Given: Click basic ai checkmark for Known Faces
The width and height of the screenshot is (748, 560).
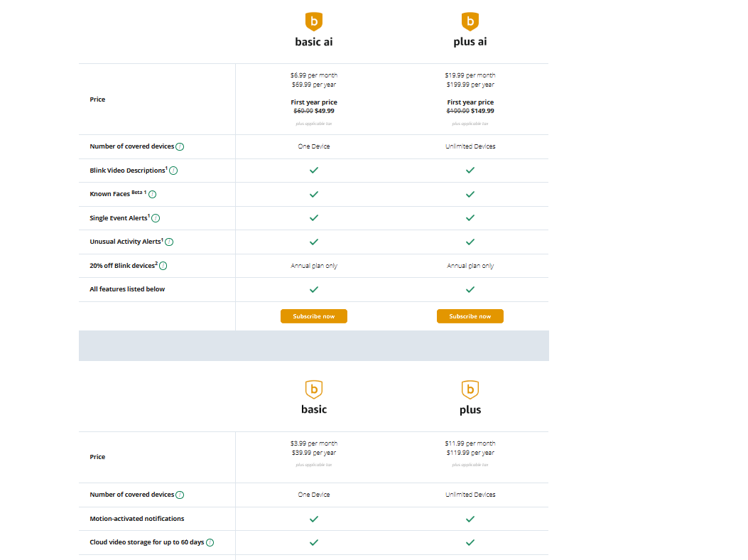Looking at the screenshot, I should point(314,194).
